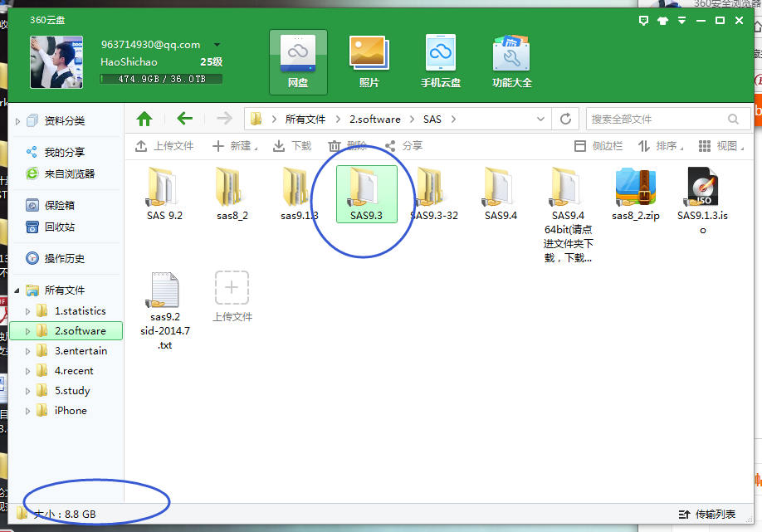The width and height of the screenshot is (762, 532).
Task: Click the green home navigation icon
Action: (x=144, y=119)
